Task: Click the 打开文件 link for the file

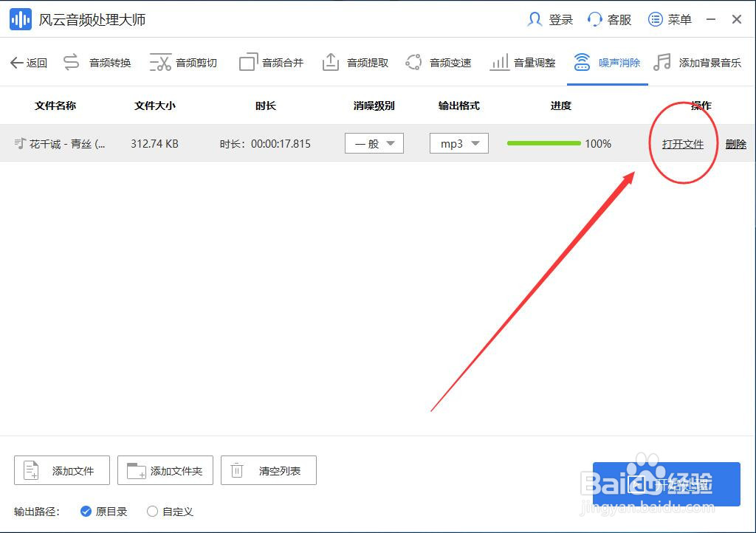Action: [x=682, y=143]
